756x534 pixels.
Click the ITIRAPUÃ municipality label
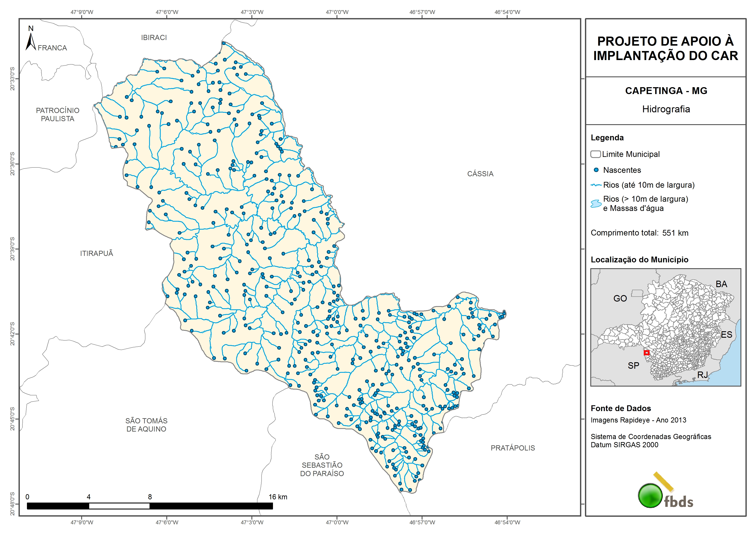(97, 253)
